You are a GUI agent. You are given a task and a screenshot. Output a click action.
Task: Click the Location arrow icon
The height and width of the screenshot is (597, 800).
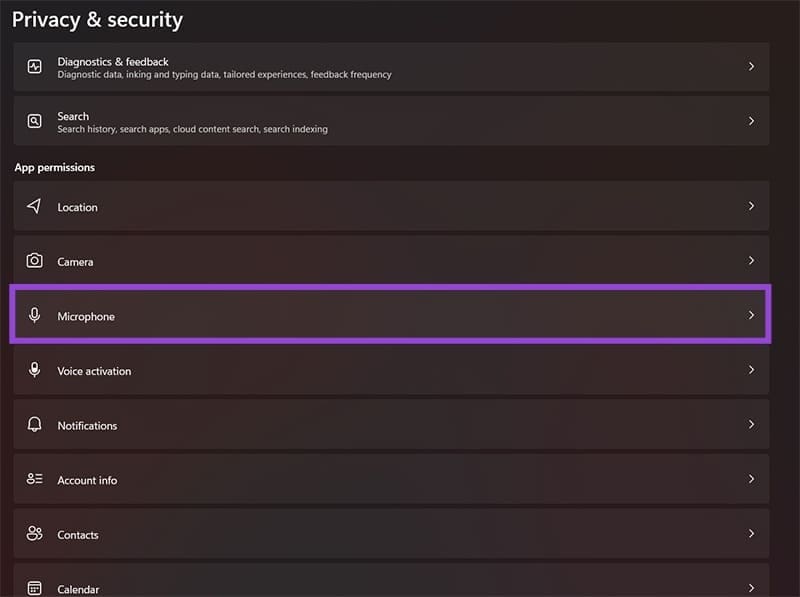pyautogui.click(x=35, y=206)
